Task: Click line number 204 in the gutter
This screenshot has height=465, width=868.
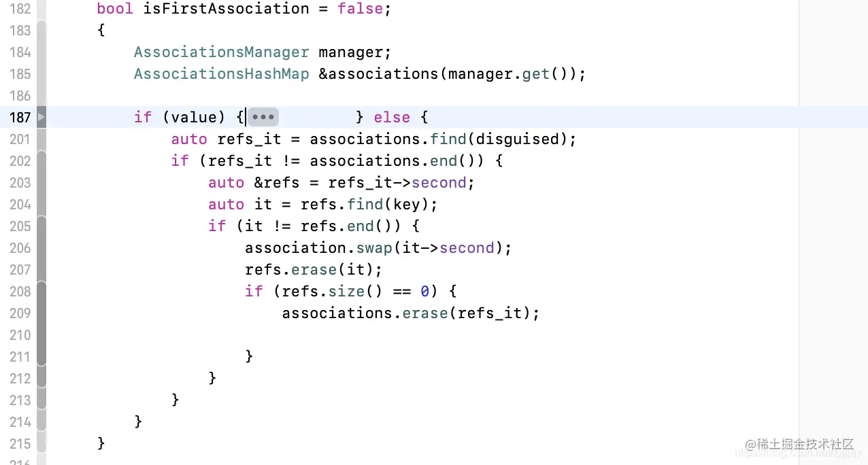Action: pyautogui.click(x=20, y=205)
